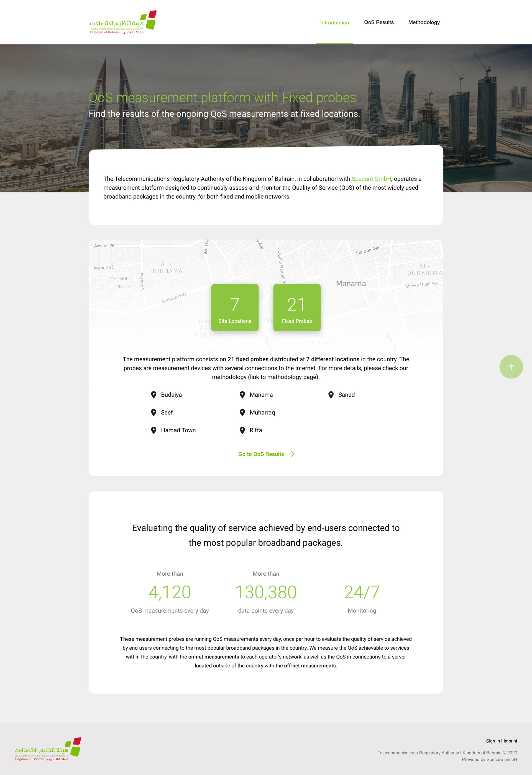The image size is (532, 775).
Task: Open the Methodology menu item
Action: click(424, 22)
